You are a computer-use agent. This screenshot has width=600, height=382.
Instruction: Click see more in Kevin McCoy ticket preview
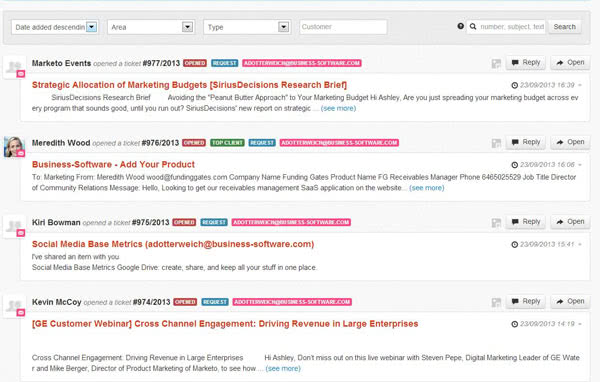pos(283,369)
